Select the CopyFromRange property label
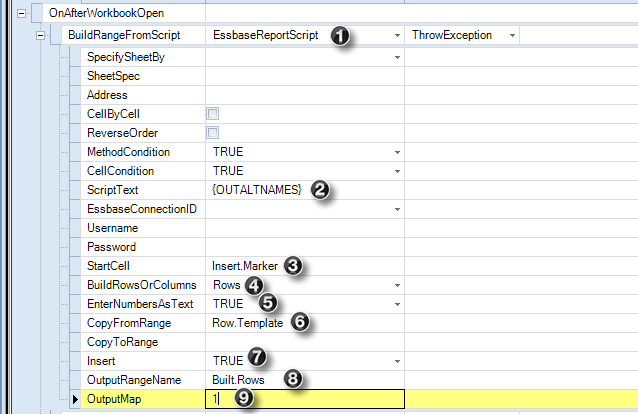The height and width of the screenshot is (414, 638). click(129, 323)
